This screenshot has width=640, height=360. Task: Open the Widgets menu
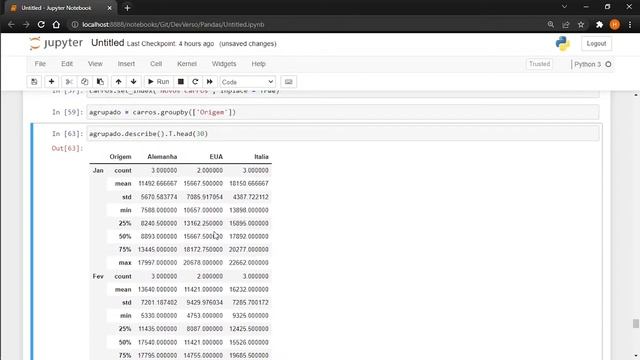click(x=224, y=64)
